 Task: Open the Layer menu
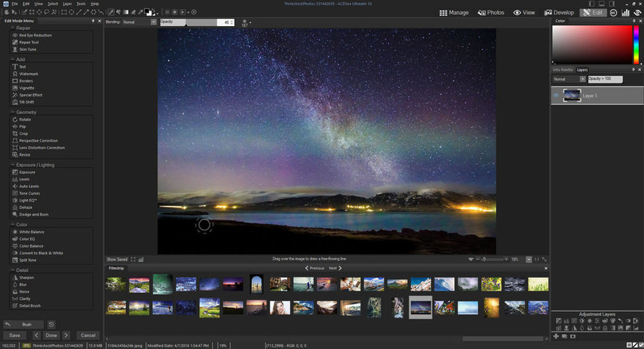(66, 4)
